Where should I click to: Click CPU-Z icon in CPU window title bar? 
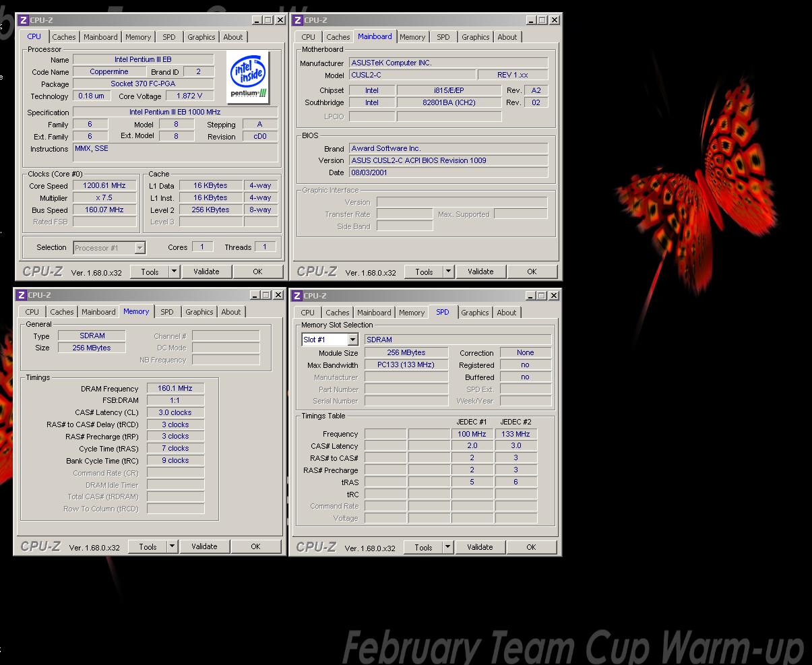(x=23, y=20)
